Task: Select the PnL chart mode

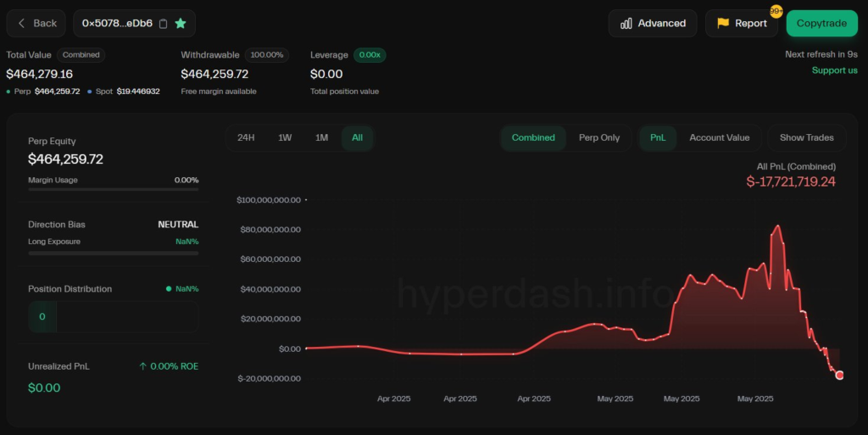Action: click(x=658, y=137)
